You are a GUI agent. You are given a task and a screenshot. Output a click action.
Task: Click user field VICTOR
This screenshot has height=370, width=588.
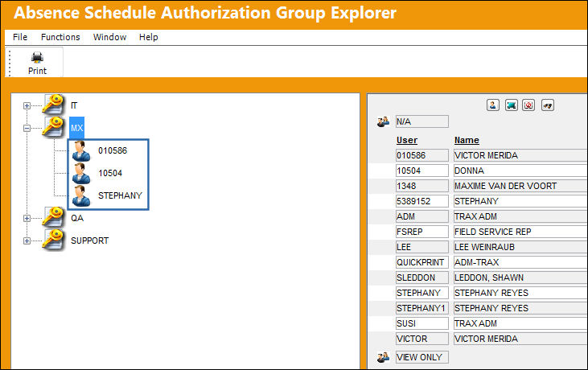(421, 339)
